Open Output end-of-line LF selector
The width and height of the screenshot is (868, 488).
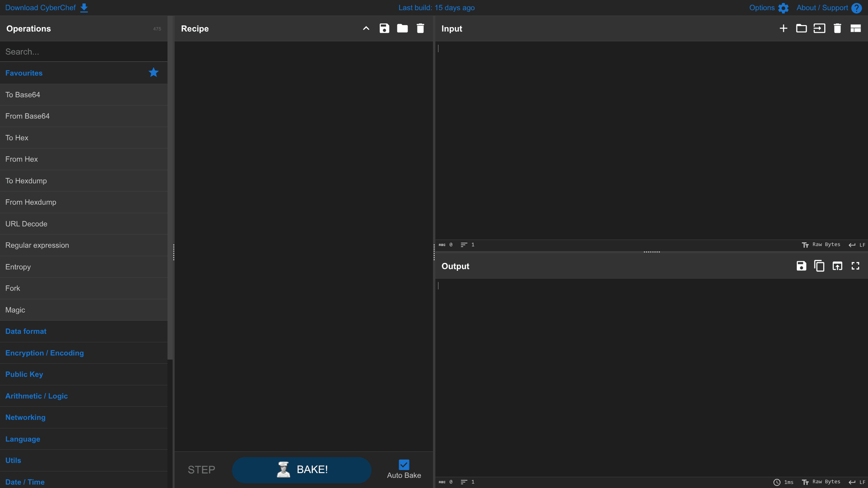click(857, 482)
